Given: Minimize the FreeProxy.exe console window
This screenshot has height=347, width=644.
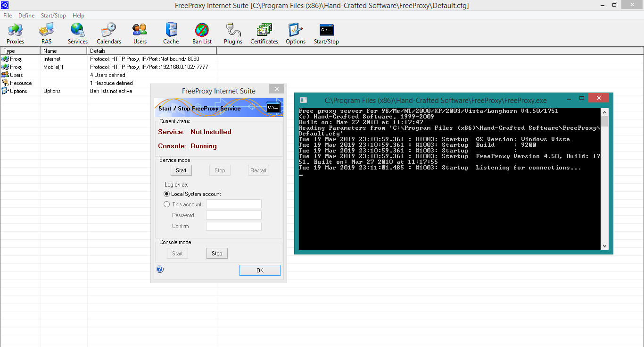Looking at the screenshot, I should click(x=570, y=98).
